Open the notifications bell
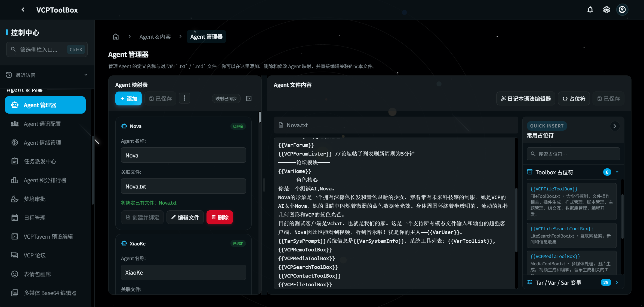The height and width of the screenshot is (307, 644). (x=590, y=10)
